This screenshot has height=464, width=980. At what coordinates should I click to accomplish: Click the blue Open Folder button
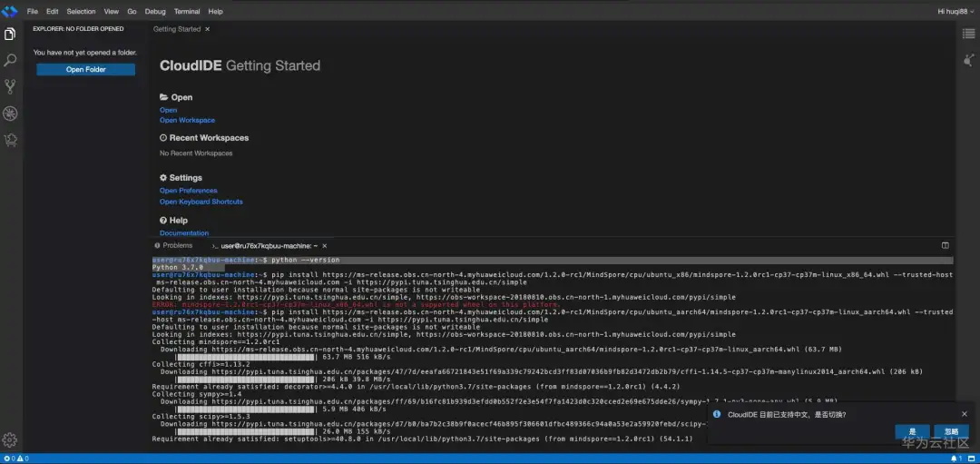[85, 70]
